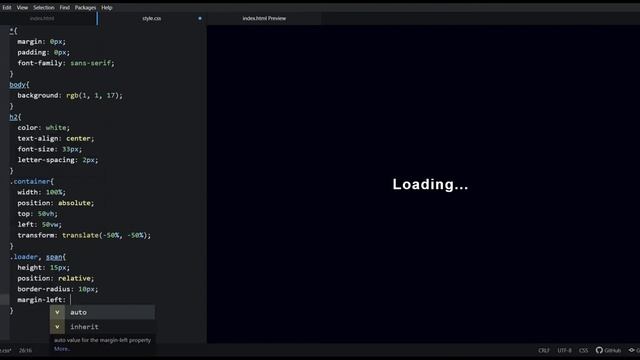Image resolution: width=640 pixels, height=360 pixels.
Task: Switch to the index.html tab
Action: [42, 18]
